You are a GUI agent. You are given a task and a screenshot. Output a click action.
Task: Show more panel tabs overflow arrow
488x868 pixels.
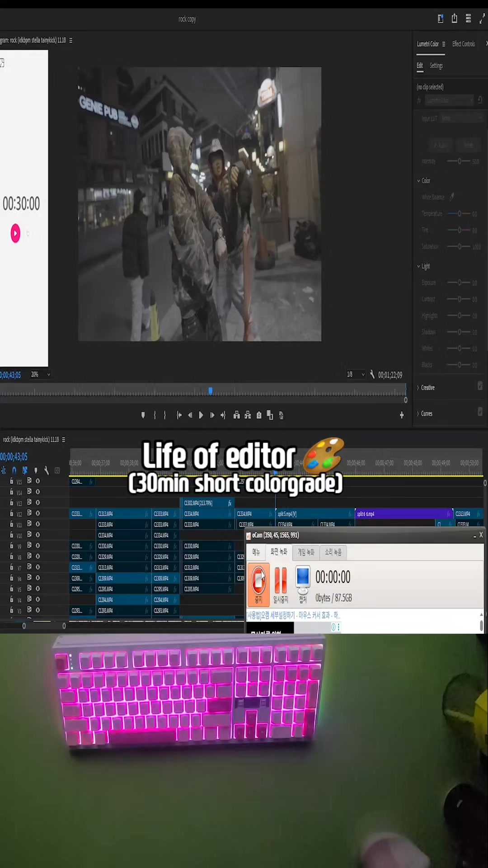click(486, 44)
